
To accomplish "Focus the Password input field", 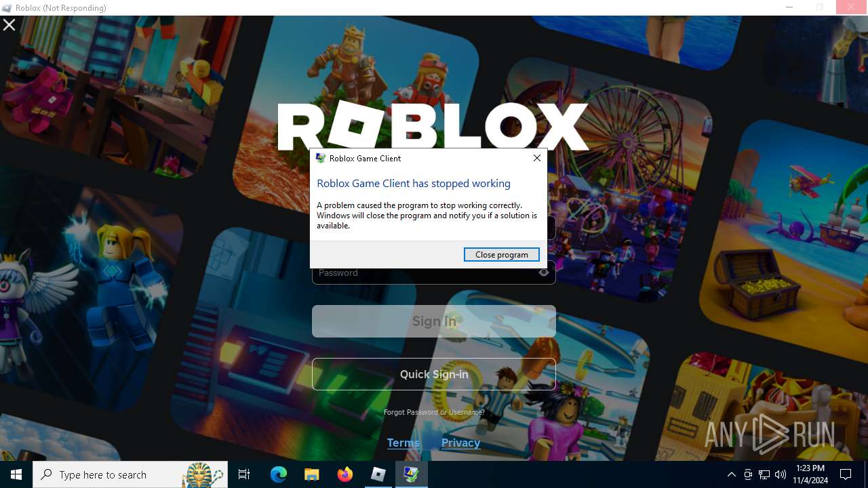I will point(433,272).
